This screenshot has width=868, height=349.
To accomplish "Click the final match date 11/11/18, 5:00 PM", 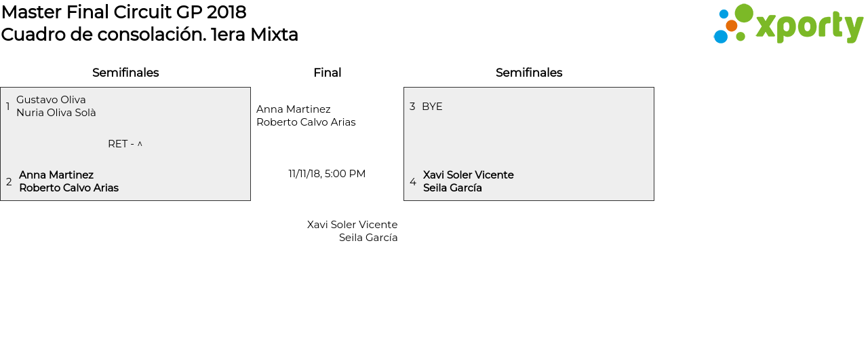I will (327, 174).
